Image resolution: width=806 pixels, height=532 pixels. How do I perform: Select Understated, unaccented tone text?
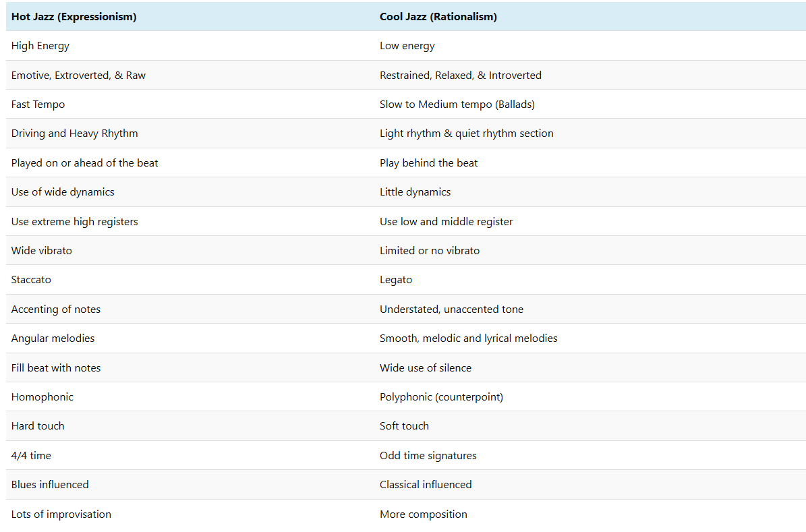click(451, 309)
